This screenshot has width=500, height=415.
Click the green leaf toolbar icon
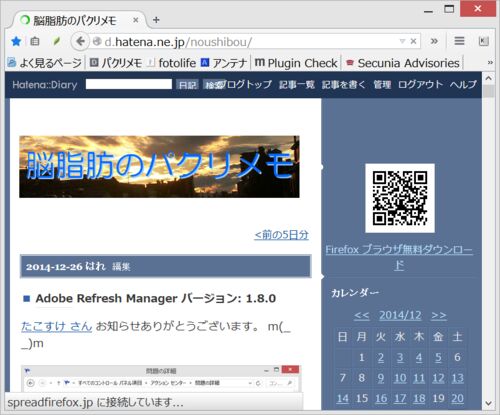[x=56, y=41]
